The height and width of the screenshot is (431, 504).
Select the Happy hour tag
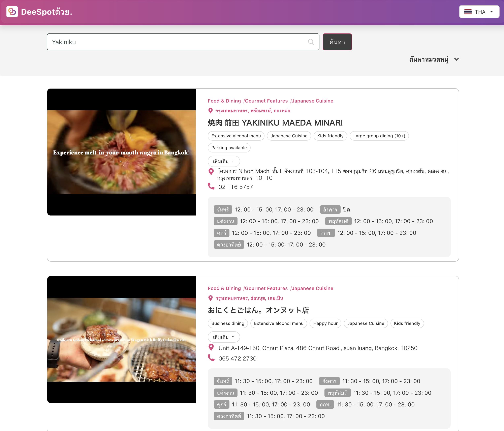[x=325, y=323]
